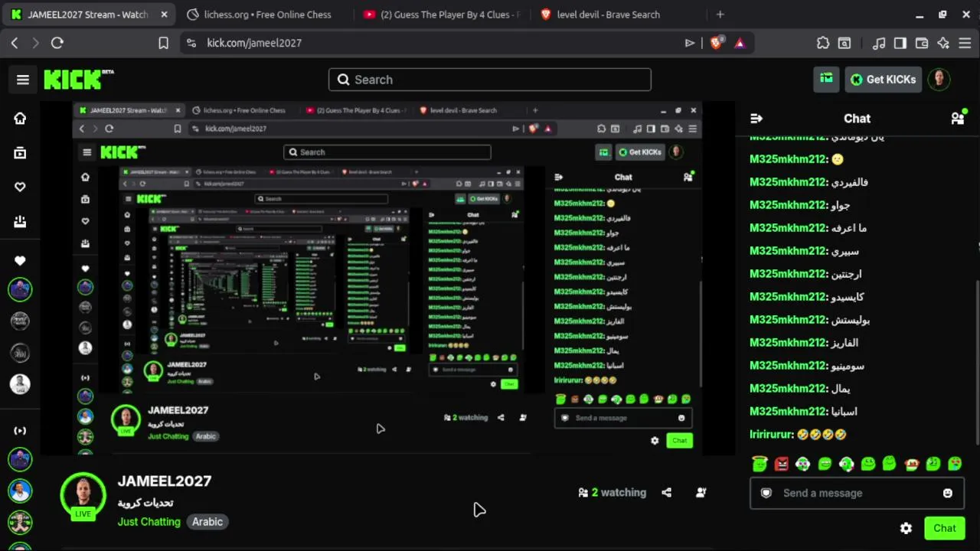The image size is (980, 551).
Task: Share the stream using the share icon
Action: pos(666,493)
